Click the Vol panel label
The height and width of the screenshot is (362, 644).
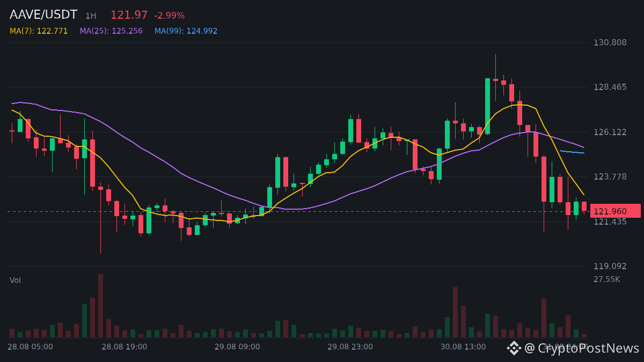[15, 280]
